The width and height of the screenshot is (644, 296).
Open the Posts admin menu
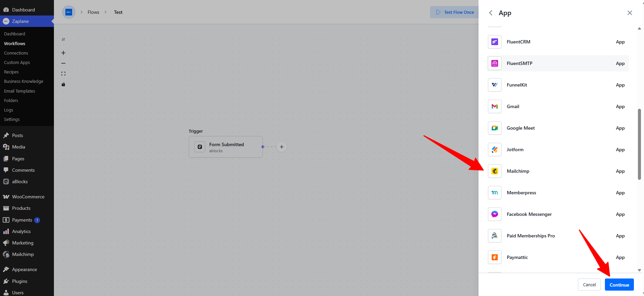(27, 135)
